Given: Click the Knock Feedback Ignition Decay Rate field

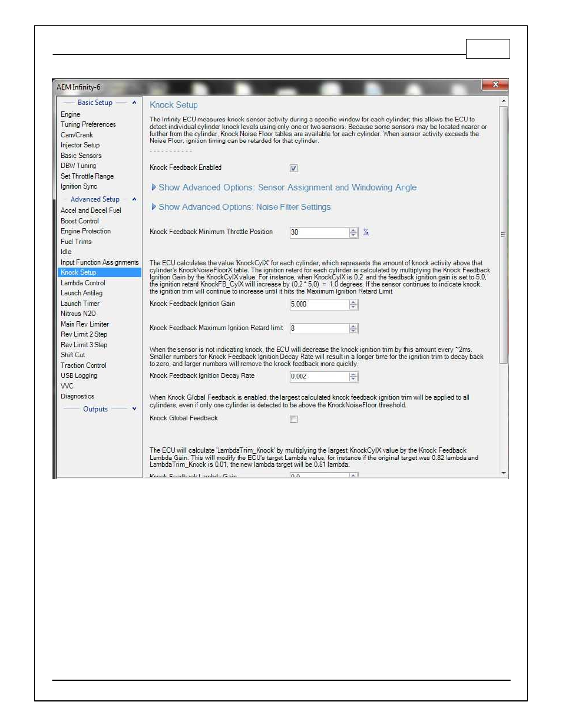Looking at the screenshot, I should [319, 376].
